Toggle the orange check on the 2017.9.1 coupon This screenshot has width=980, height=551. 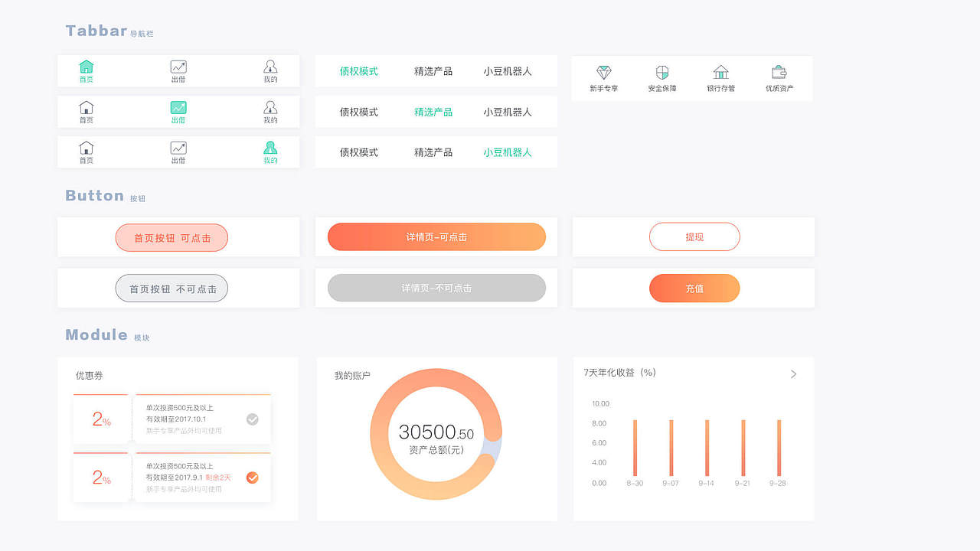[x=253, y=478]
